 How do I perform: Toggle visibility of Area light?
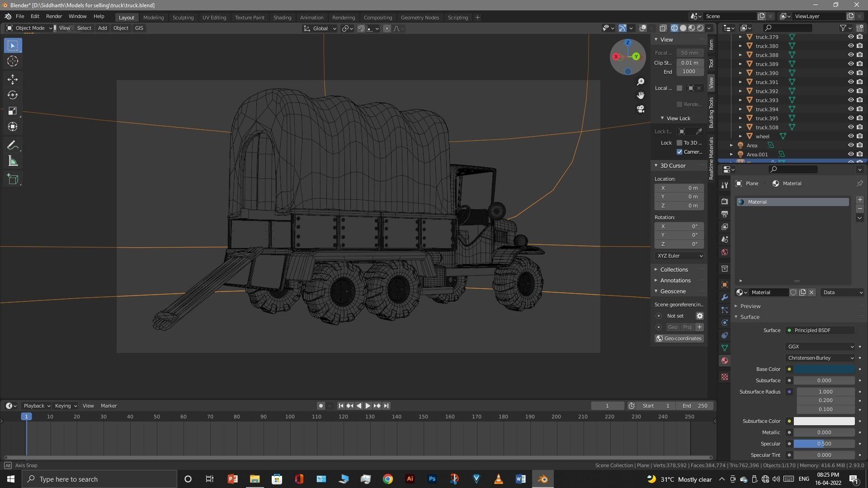point(850,145)
